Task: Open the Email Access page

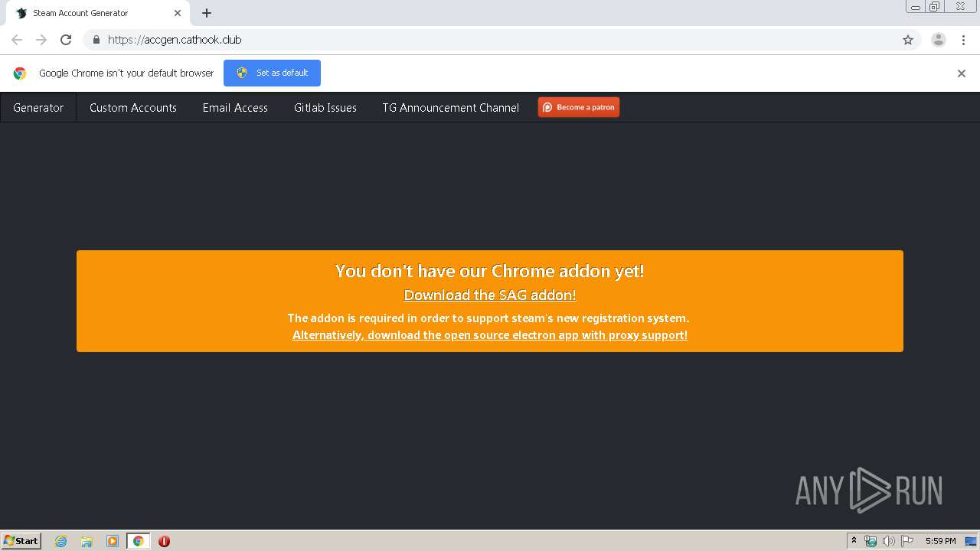Action: point(235,108)
